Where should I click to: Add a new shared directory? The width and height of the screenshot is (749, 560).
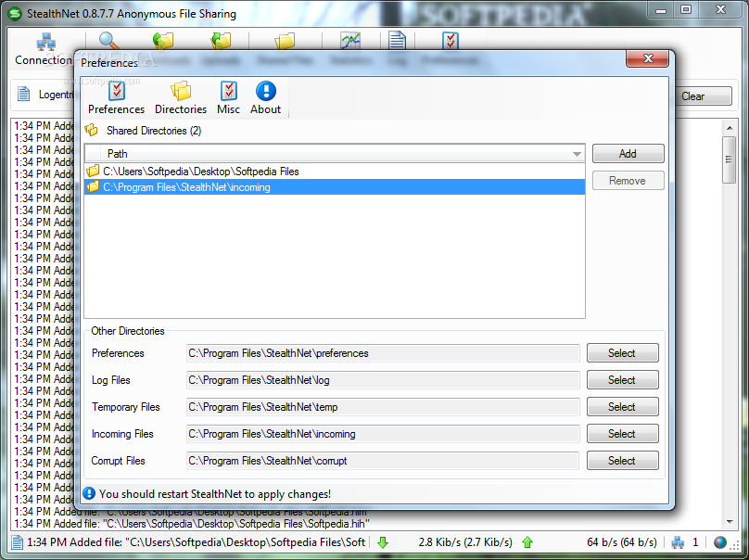point(628,153)
